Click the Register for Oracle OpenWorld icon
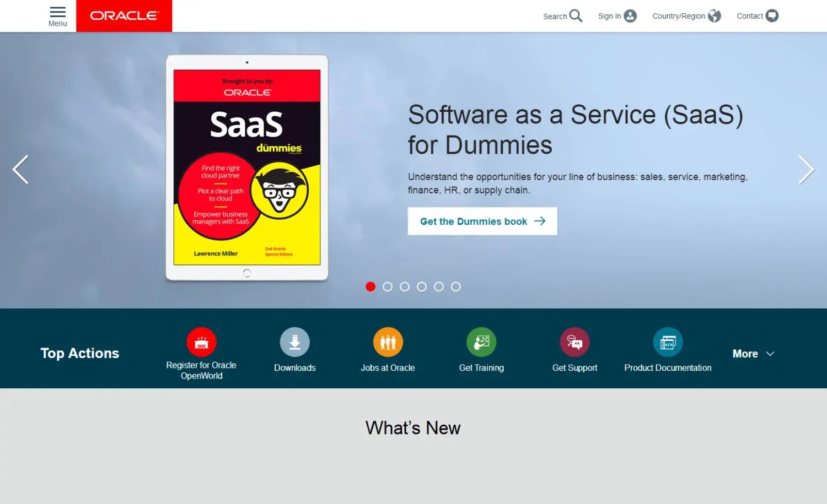Viewport: 827px width, 504px height. pos(201,342)
